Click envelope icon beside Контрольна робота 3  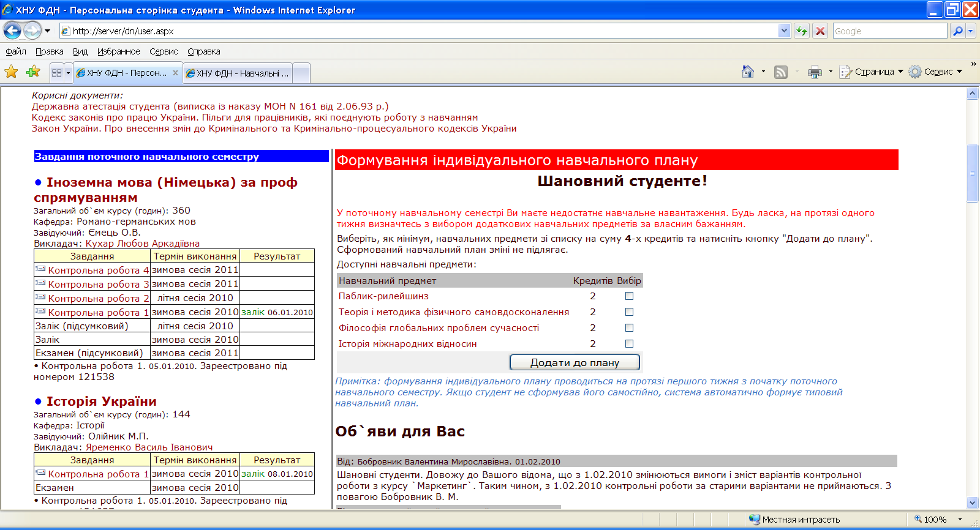pyautogui.click(x=41, y=283)
